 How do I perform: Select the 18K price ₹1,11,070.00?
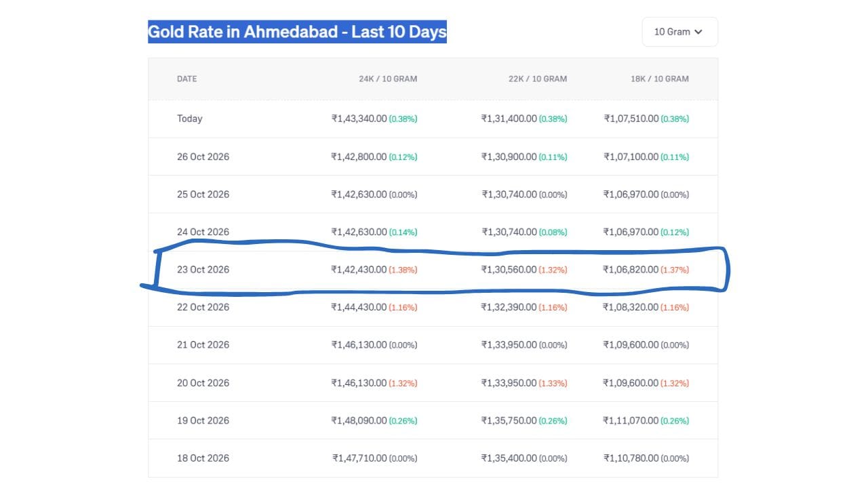point(631,421)
